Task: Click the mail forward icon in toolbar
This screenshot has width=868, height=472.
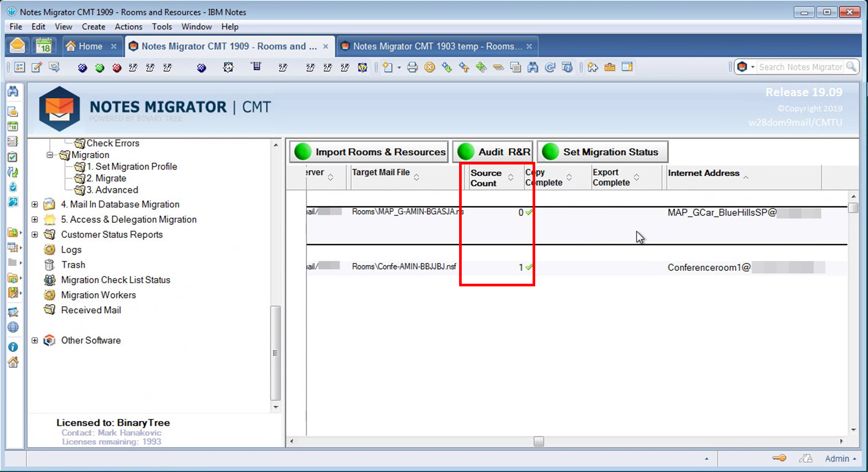Action: coord(54,67)
